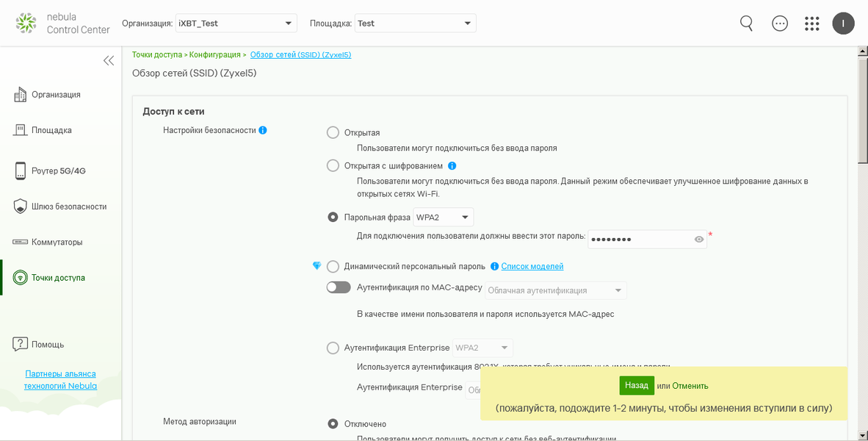
Task: Open the Площадка Test dropdown
Action: coord(415,24)
